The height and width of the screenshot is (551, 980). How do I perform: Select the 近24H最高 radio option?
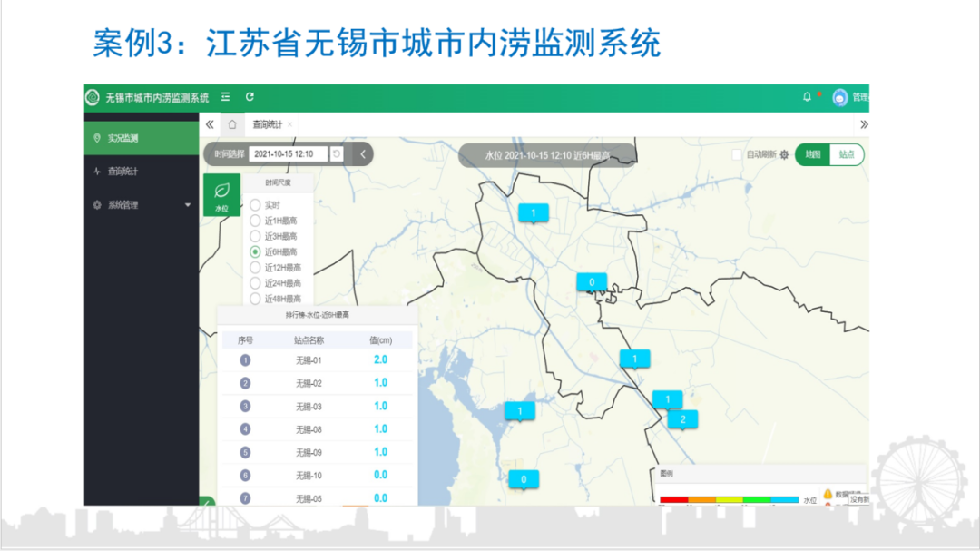tap(255, 283)
